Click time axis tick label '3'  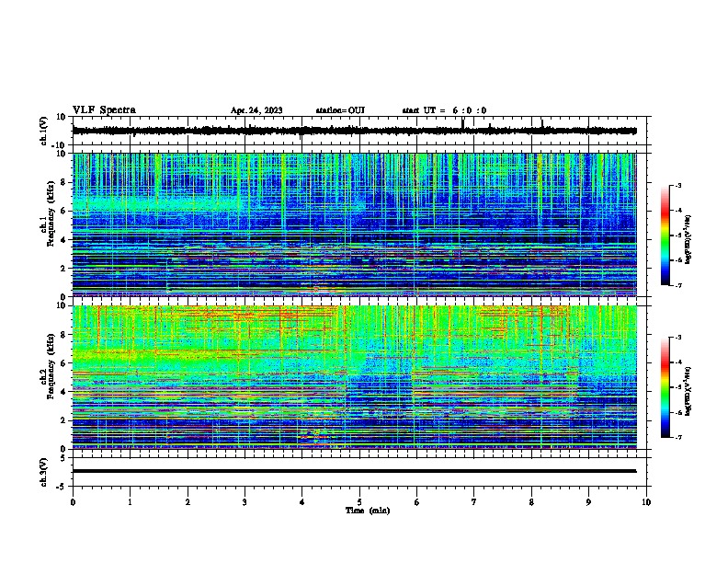tap(245, 501)
